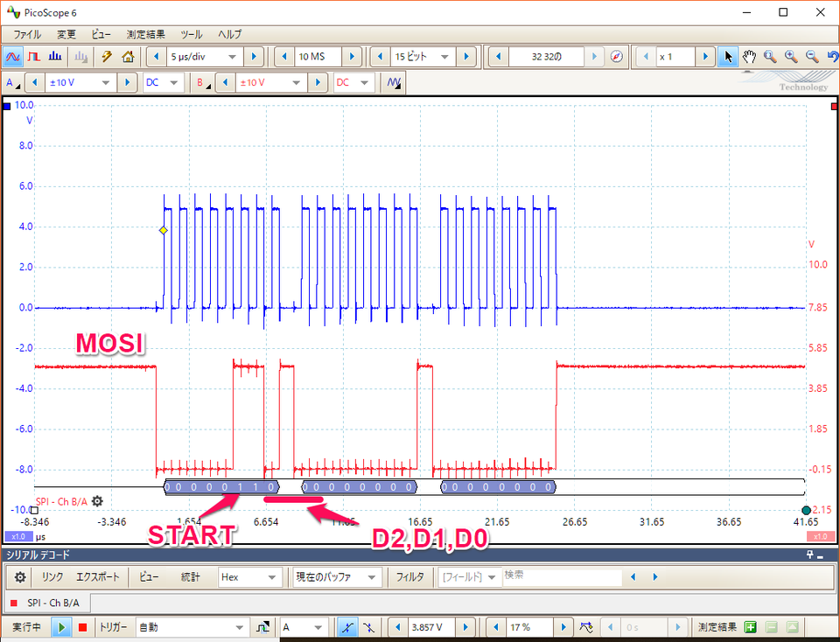Select the Spectrum mode icon

point(55,57)
